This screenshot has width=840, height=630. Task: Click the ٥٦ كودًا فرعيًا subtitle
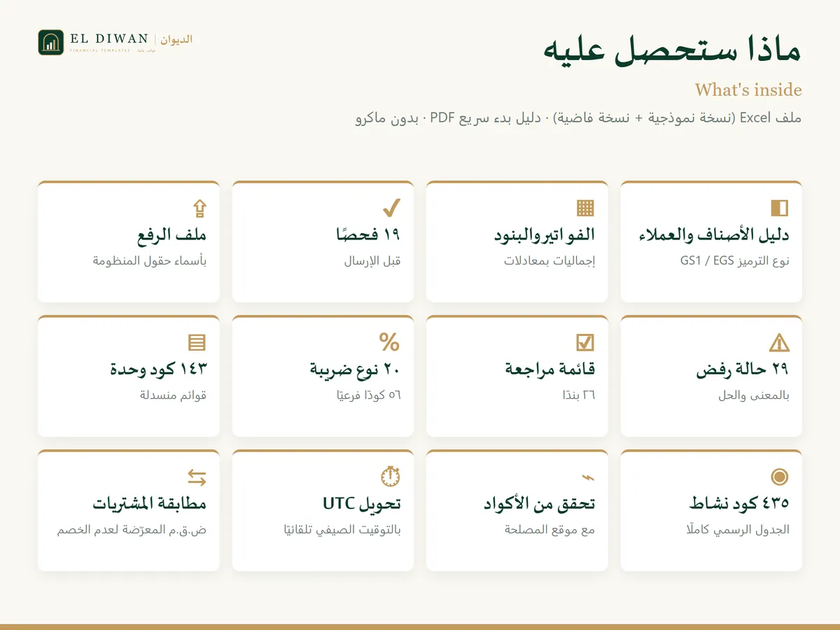click(x=368, y=395)
